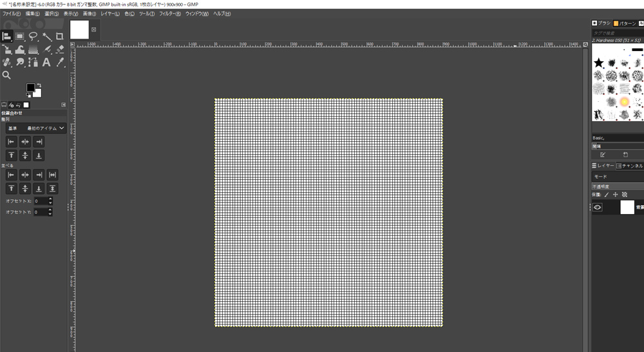The image size is (644, 352).
Task: Open ruler corner navigation menu button
Action: point(73,44)
